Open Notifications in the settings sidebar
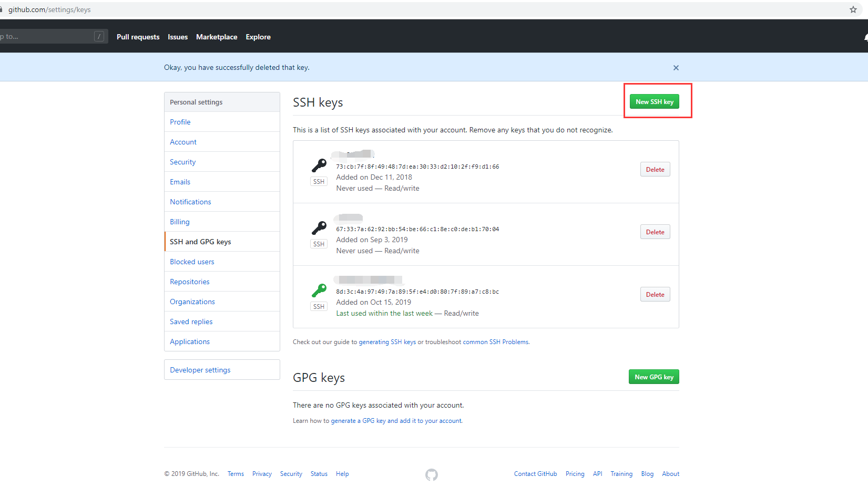868x498 pixels. (222, 202)
